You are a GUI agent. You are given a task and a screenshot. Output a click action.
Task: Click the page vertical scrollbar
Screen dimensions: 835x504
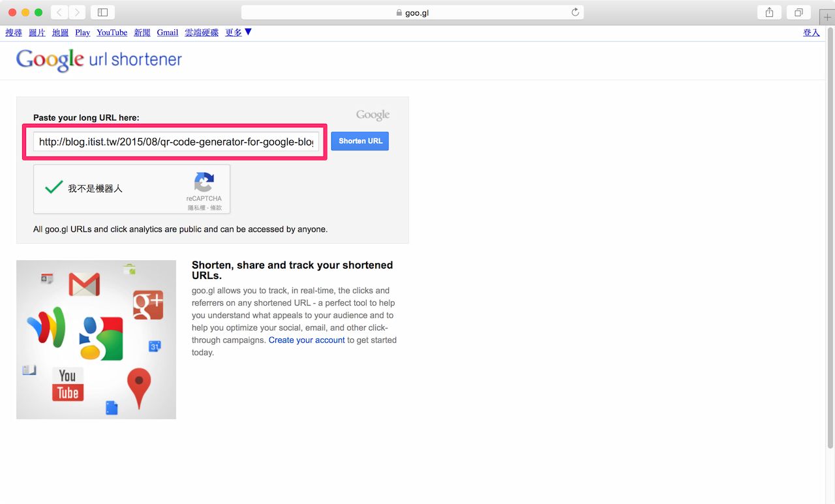pyautogui.click(x=830, y=238)
